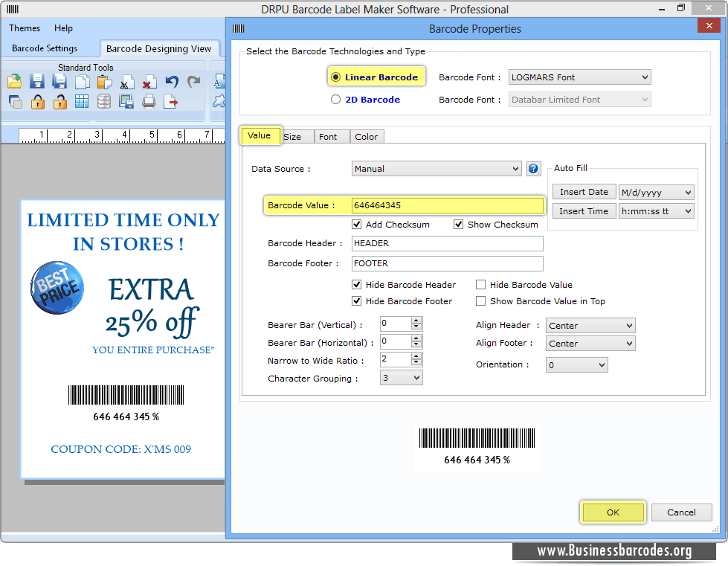Switch to the Color tab
This screenshot has height=566, width=728.
pyautogui.click(x=367, y=137)
